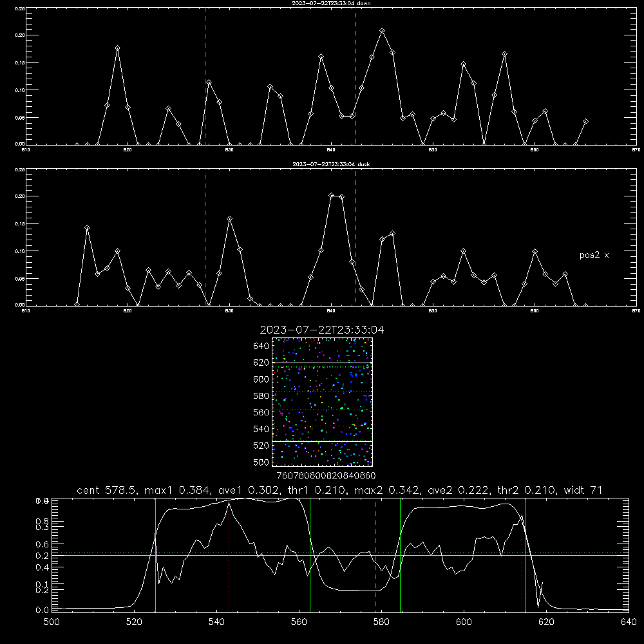
Task: Click the left green dashed line in dusk plot
Action: 205,237
